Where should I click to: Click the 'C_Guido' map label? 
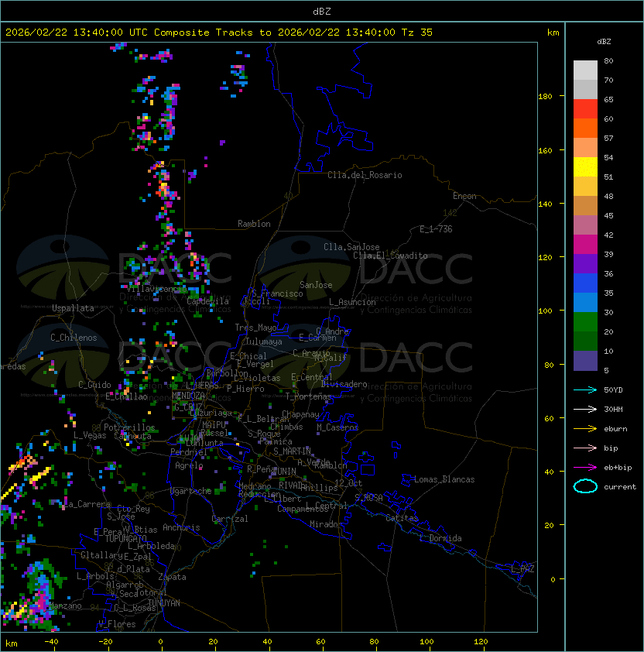[94, 385]
